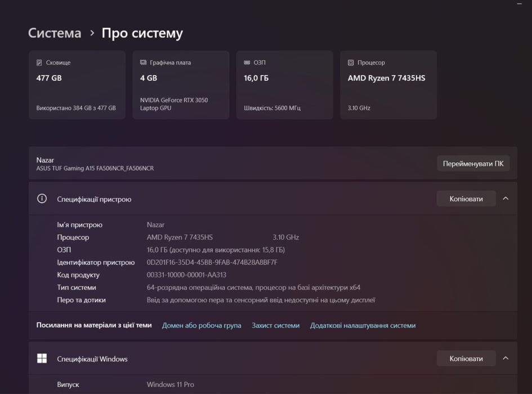The height and width of the screenshot is (394, 532).
Task: Click the Тип системи label
Action: click(x=77, y=288)
